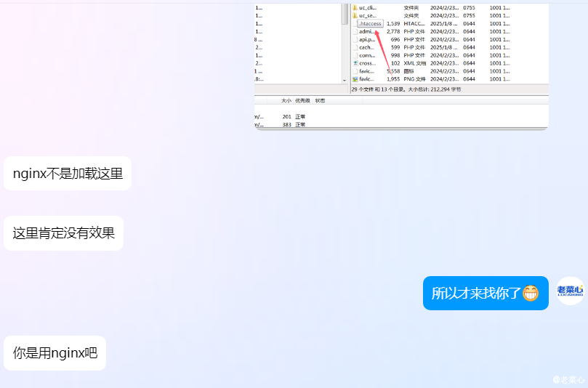Viewport: 588px width, 388px height.
Task: Click the .htaccess file name in the screenshot
Action: [x=370, y=24]
